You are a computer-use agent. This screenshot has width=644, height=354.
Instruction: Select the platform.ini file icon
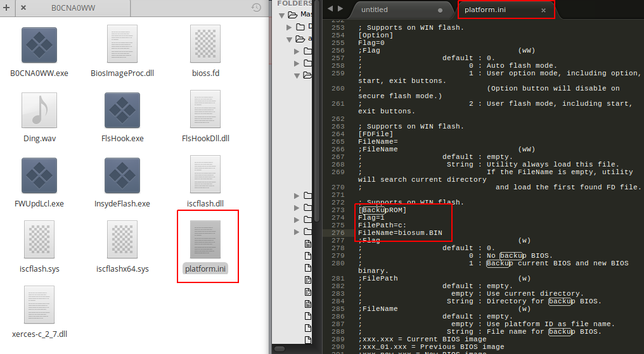tap(205, 241)
